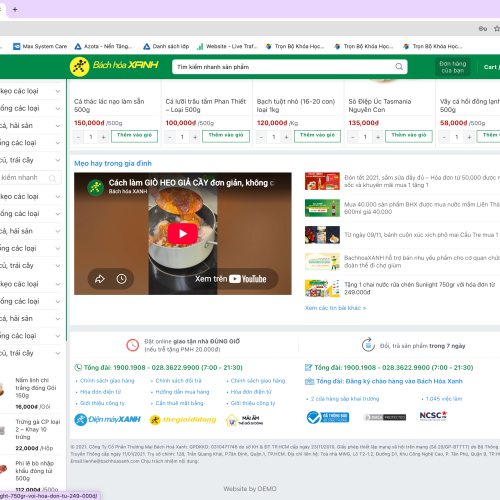The height and width of the screenshot is (500, 500).
Task: Open the Azota - Nền Tảng bookmark
Action: [103, 46]
